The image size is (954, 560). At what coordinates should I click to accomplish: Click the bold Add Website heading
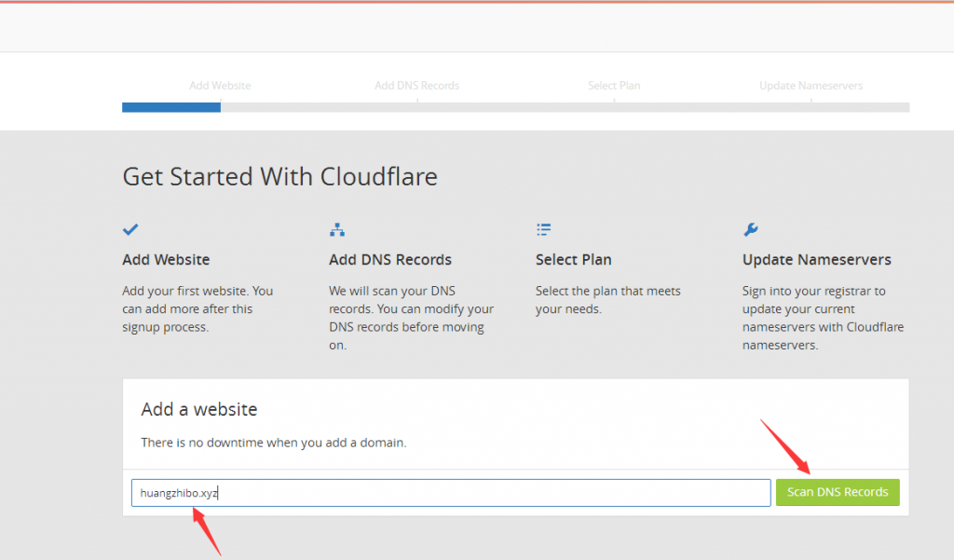point(166,259)
